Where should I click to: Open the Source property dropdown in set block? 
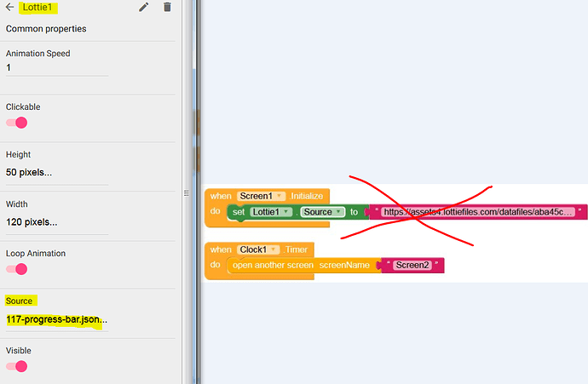click(322, 212)
